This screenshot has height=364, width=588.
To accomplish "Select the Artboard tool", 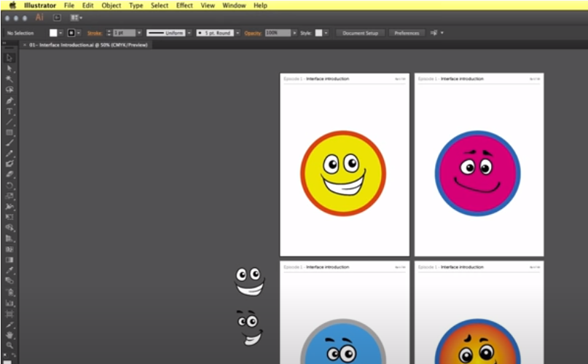I will [x=9, y=314].
